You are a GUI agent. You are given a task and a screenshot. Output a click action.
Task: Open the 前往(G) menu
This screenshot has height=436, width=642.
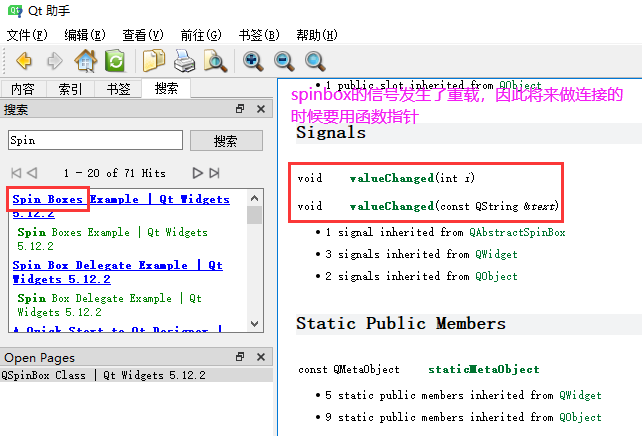tap(201, 35)
